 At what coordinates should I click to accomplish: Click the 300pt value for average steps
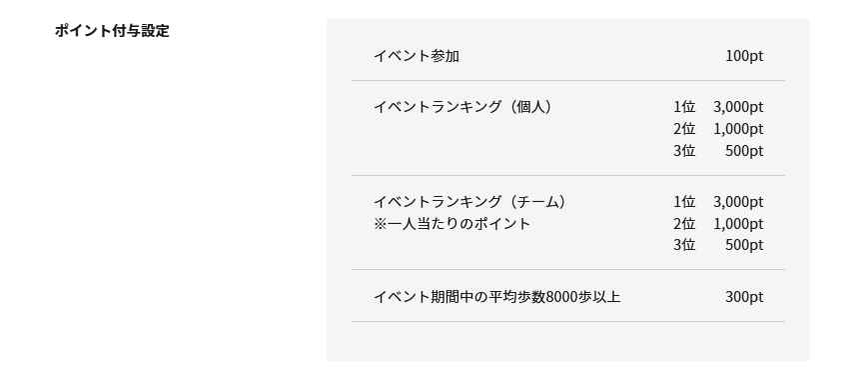click(x=744, y=297)
